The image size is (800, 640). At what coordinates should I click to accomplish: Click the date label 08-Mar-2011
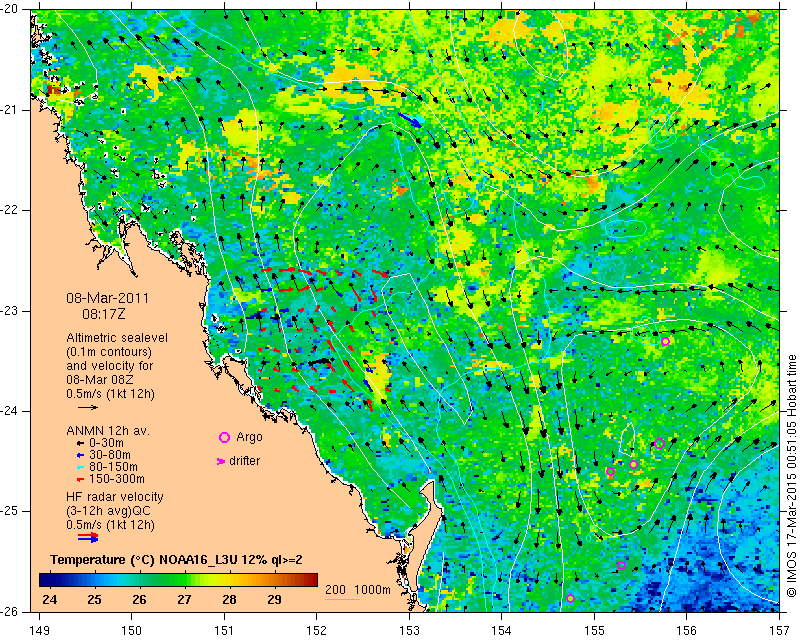coord(108,298)
